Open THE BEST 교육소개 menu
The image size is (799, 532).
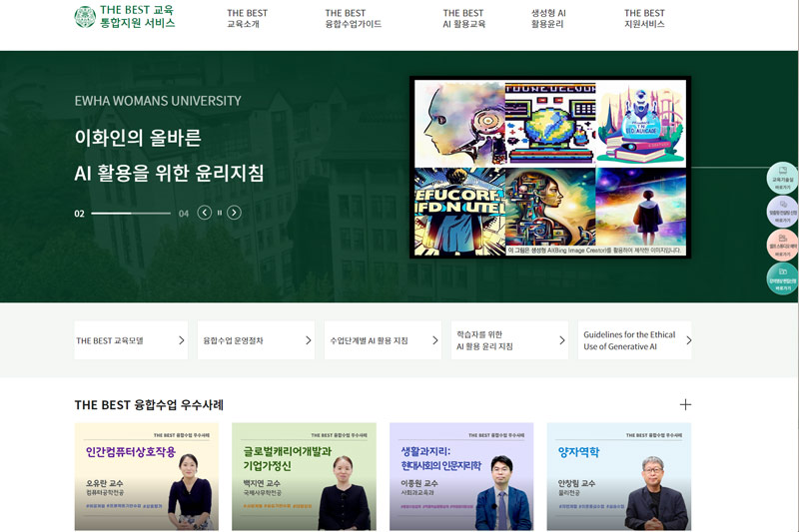(247, 18)
